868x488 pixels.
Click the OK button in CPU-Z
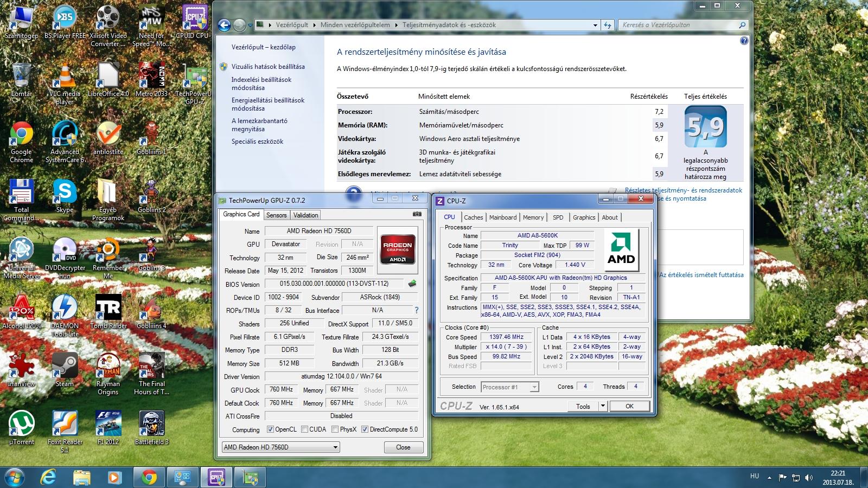pyautogui.click(x=629, y=406)
